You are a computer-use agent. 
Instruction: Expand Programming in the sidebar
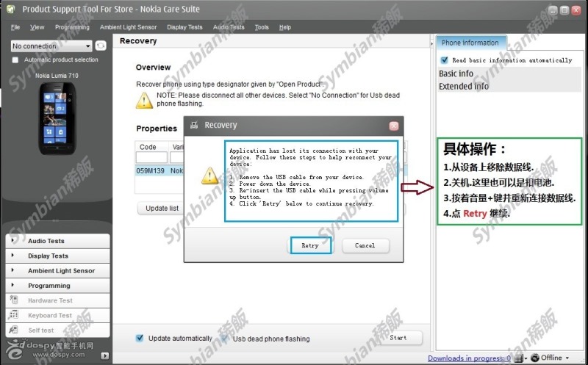tap(57, 286)
